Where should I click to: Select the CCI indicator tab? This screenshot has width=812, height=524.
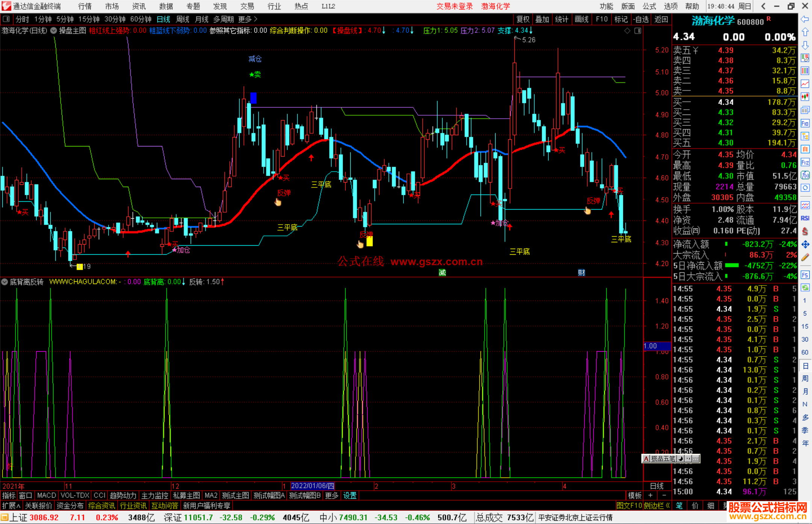click(100, 495)
